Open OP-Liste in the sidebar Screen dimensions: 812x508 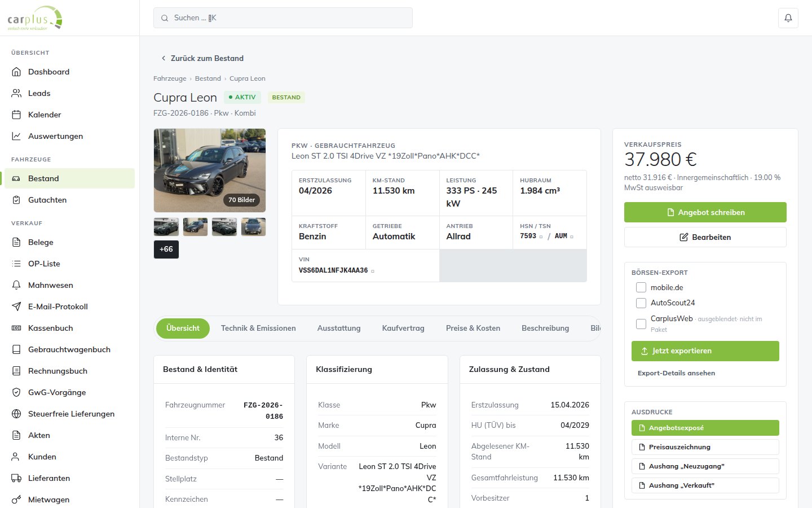[69, 264]
